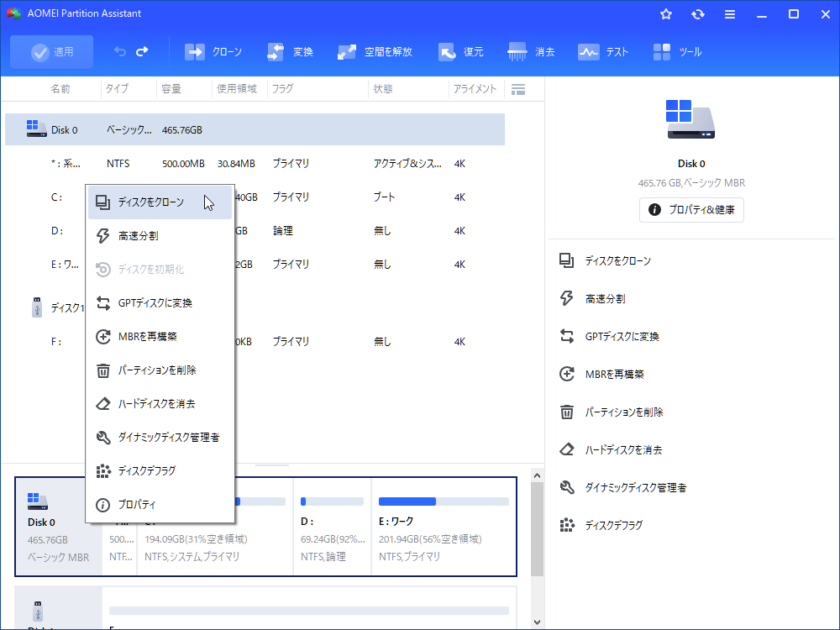
Task: Select the Disk 0 row in list
Action: (255, 129)
